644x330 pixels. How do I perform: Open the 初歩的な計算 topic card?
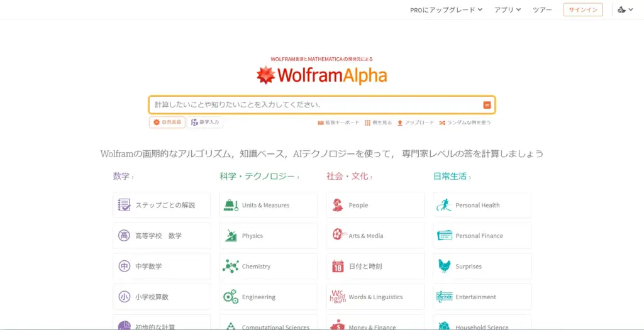coord(162,322)
